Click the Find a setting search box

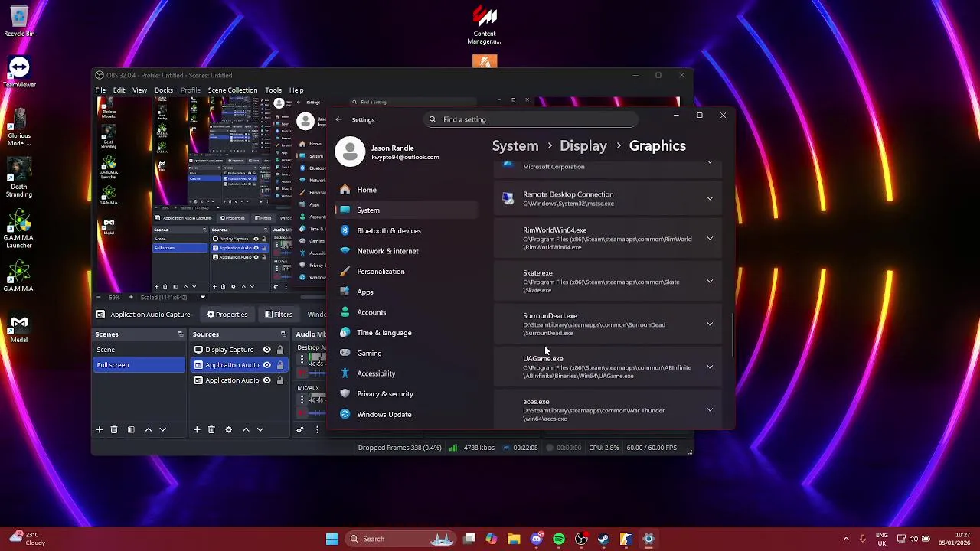coord(531,119)
